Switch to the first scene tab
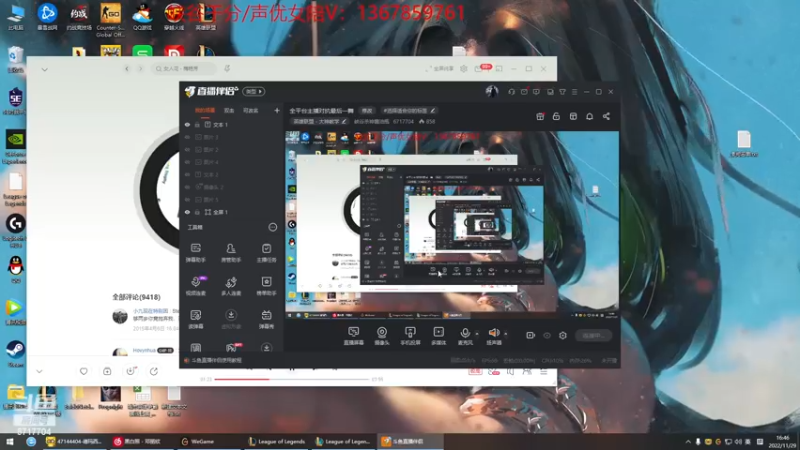 (205, 110)
